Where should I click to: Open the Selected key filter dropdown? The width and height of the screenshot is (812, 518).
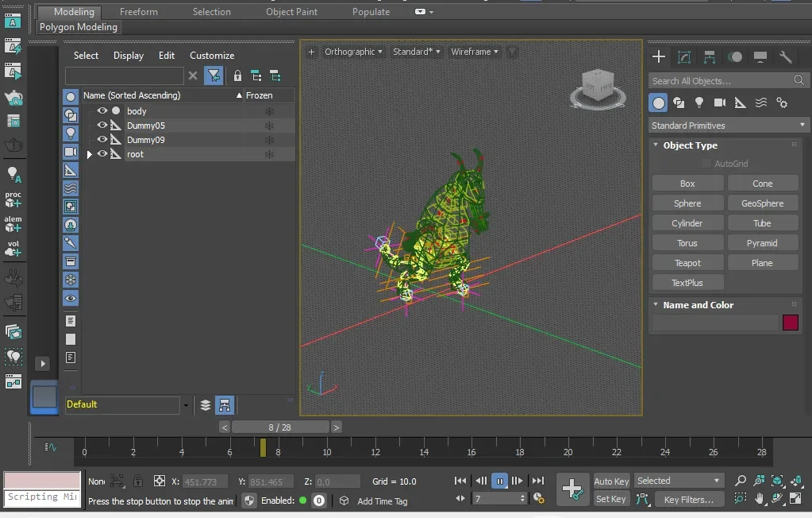(x=679, y=481)
